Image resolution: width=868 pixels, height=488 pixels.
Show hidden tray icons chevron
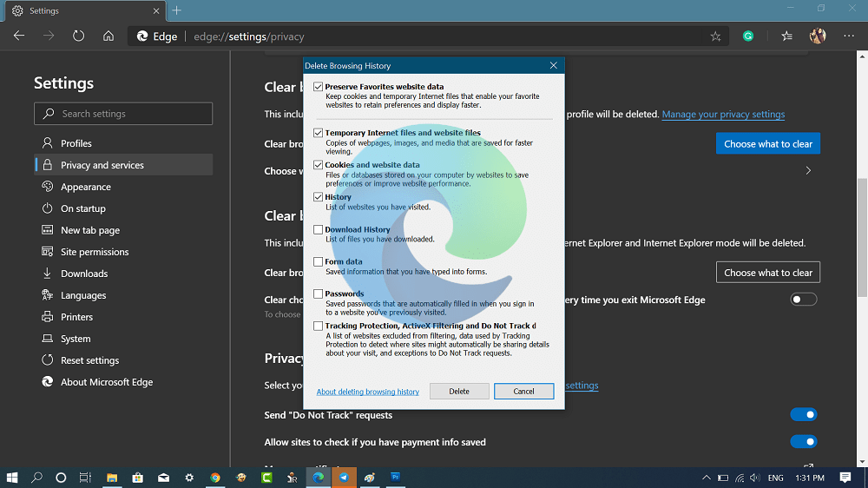(x=707, y=478)
